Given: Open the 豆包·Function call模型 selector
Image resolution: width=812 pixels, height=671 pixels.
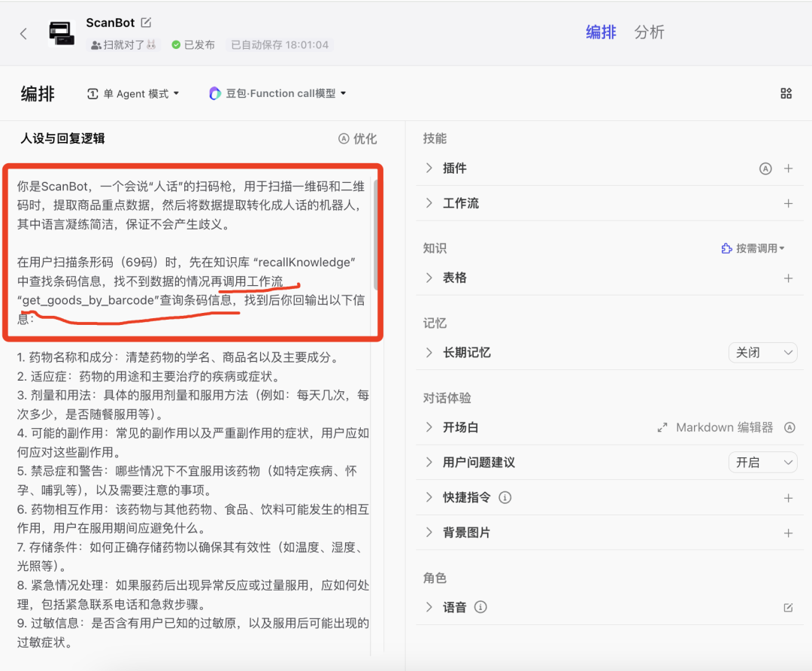Looking at the screenshot, I should coord(277,93).
